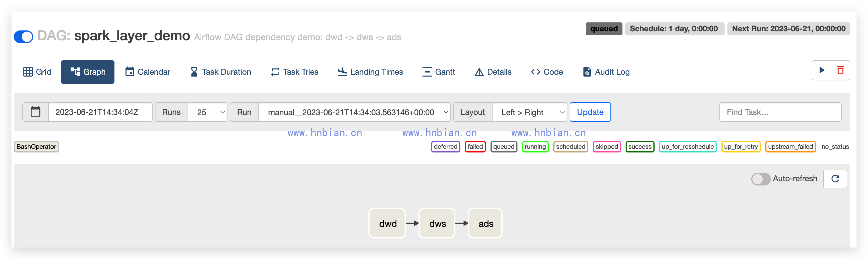Viewport: 868px width, 259px height.
Task: Open the Layout Left > Right dropdown
Action: tap(530, 112)
